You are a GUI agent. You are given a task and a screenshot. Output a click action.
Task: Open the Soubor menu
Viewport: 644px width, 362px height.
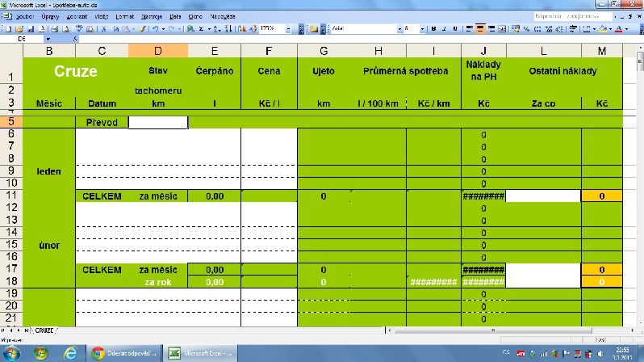point(23,16)
